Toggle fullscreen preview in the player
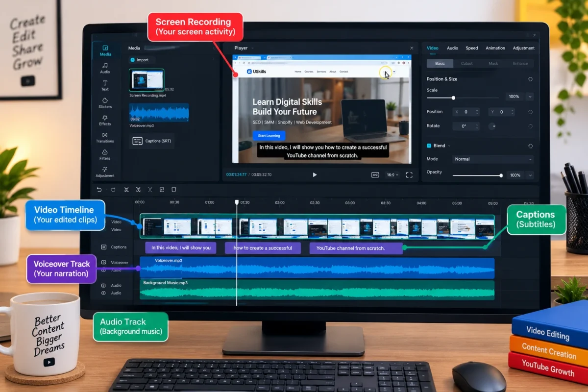Viewport: 588px width, 392px height. point(409,175)
